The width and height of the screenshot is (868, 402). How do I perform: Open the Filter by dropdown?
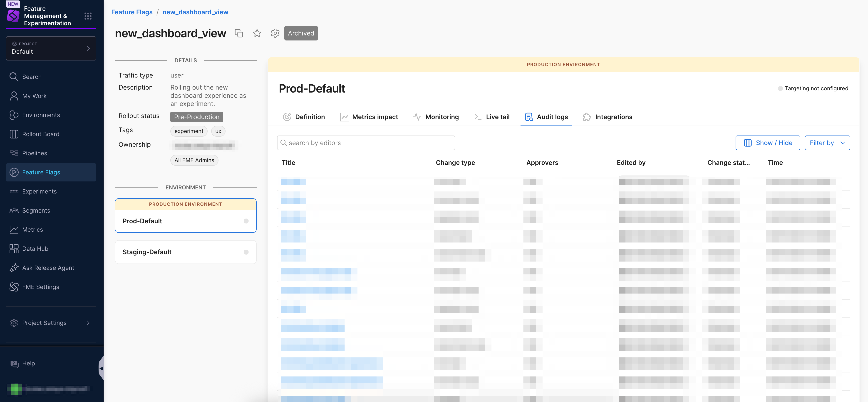coord(827,143)
